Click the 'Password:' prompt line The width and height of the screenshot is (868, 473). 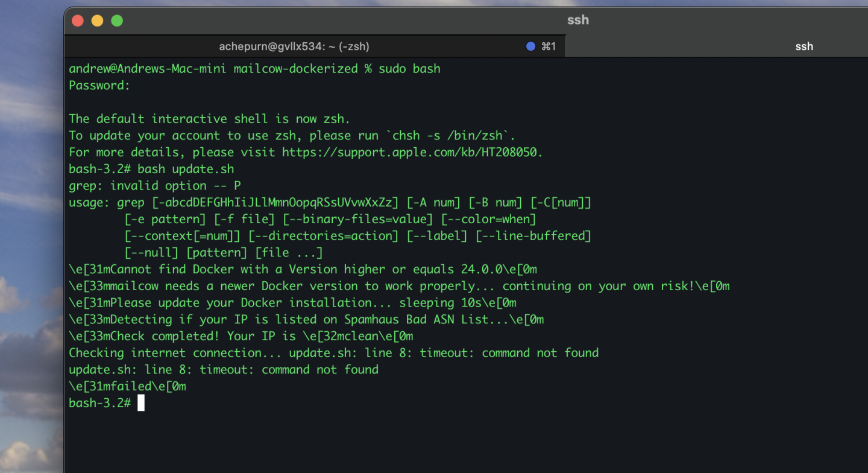[x=99, y=86]
